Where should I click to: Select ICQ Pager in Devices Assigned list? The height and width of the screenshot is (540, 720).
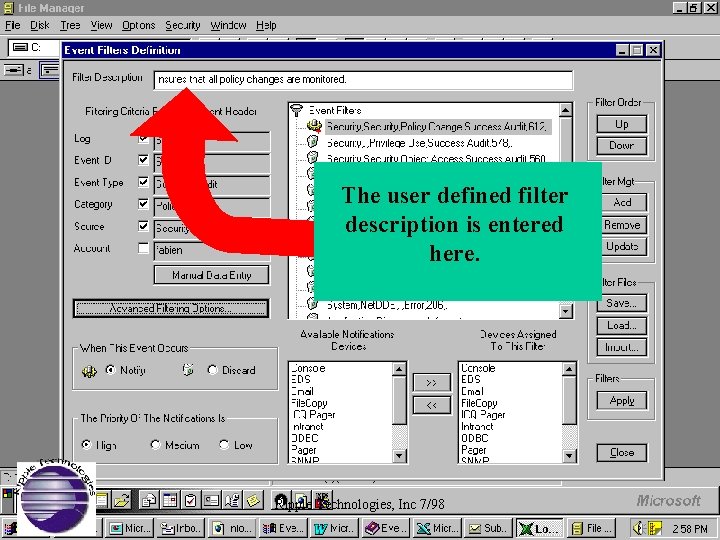pyautogui.click(x=483, y=415)
